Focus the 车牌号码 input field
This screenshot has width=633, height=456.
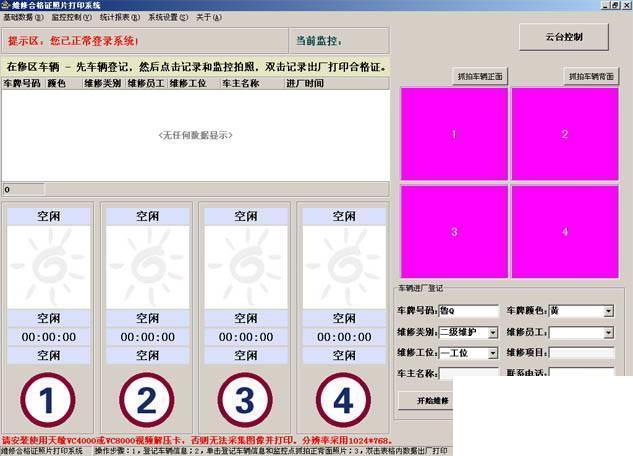pyautogui.click(x=469, y=311)
